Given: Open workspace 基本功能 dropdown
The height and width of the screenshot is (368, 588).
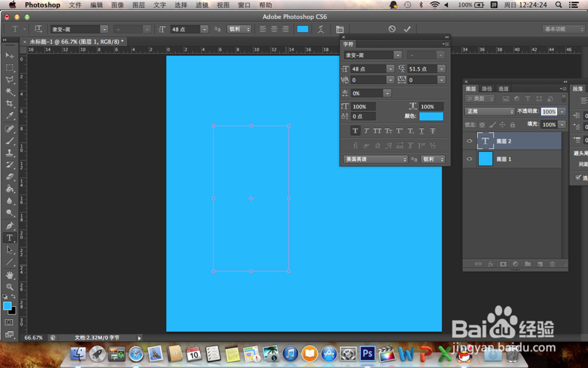Looking at the screenshot, I should pos(564,29).
